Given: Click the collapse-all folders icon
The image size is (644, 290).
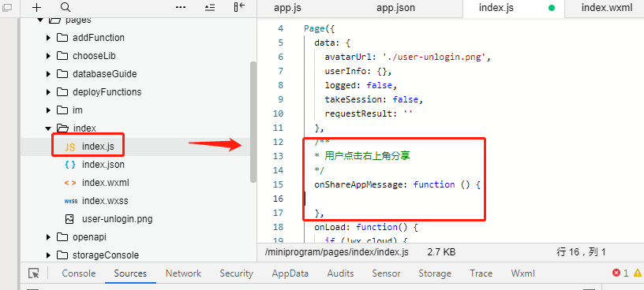Looking at the screenshot, I should tap(210, 7).
